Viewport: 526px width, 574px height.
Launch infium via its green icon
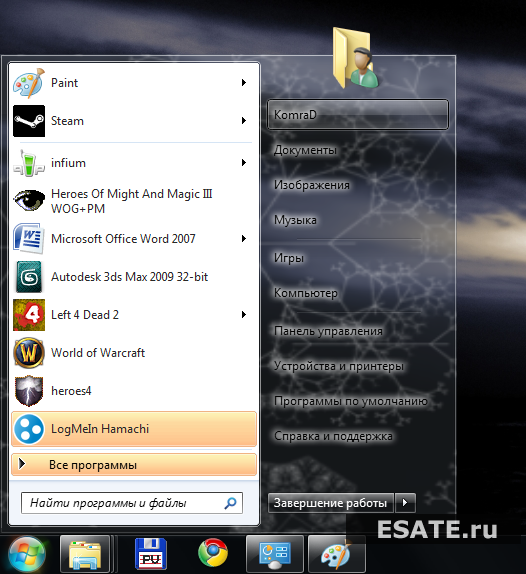point(29,163)
